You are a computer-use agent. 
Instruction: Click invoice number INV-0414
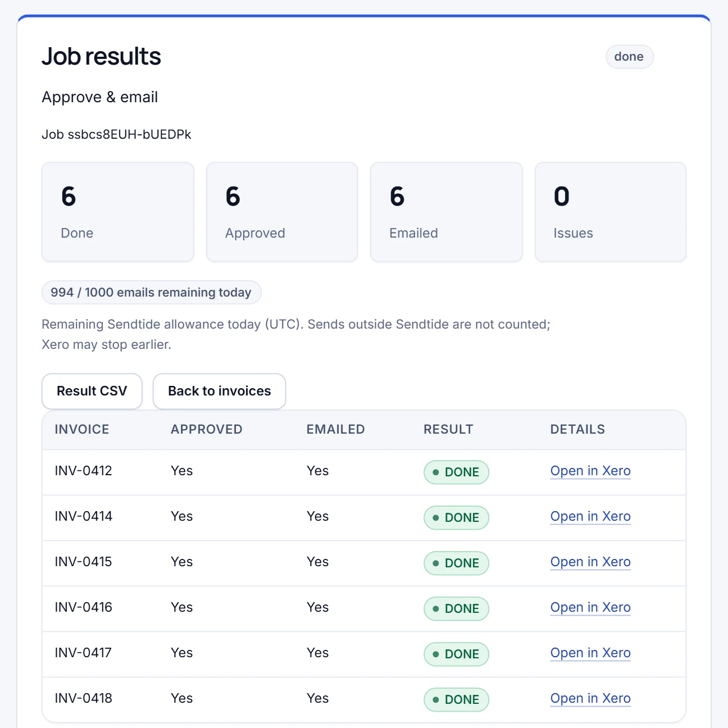(x=83, y=516)
